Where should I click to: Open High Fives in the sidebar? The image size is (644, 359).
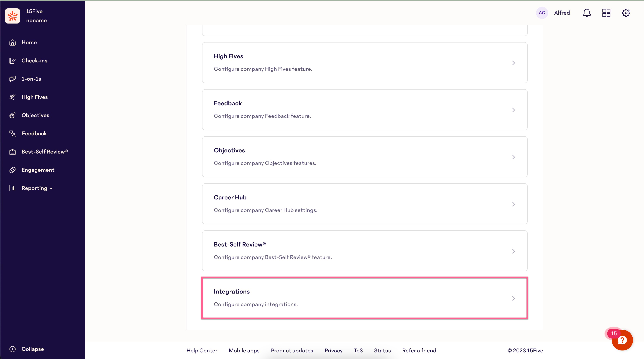tap(34, 97)
